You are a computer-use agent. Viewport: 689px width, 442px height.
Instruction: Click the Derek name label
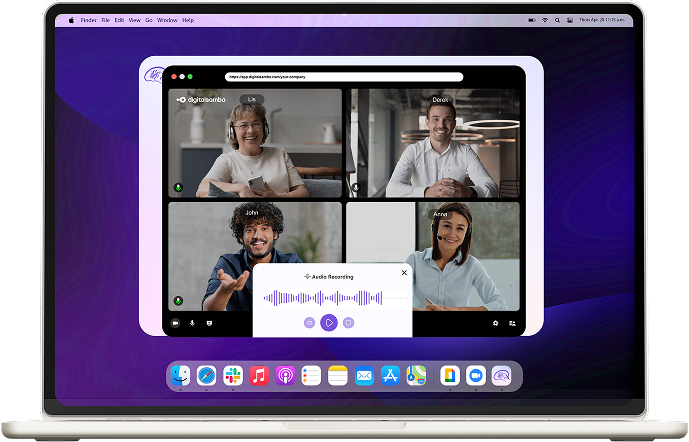click(440, 100)
